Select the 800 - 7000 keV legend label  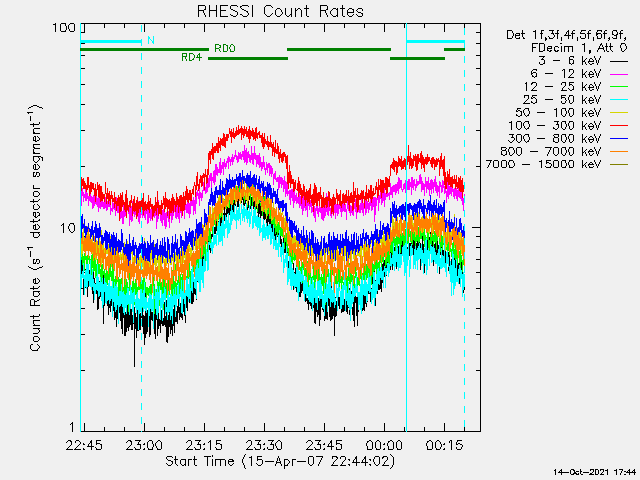coord(551,151)
